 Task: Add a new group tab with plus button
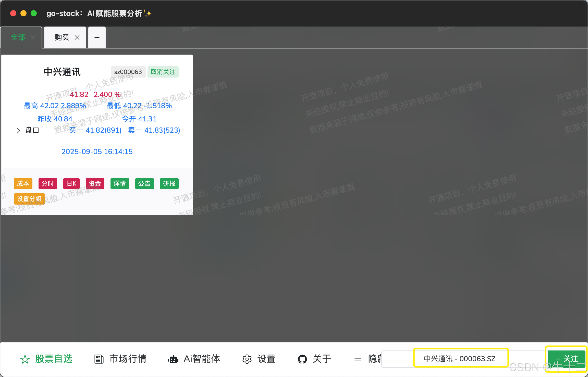tap(97, 37)
